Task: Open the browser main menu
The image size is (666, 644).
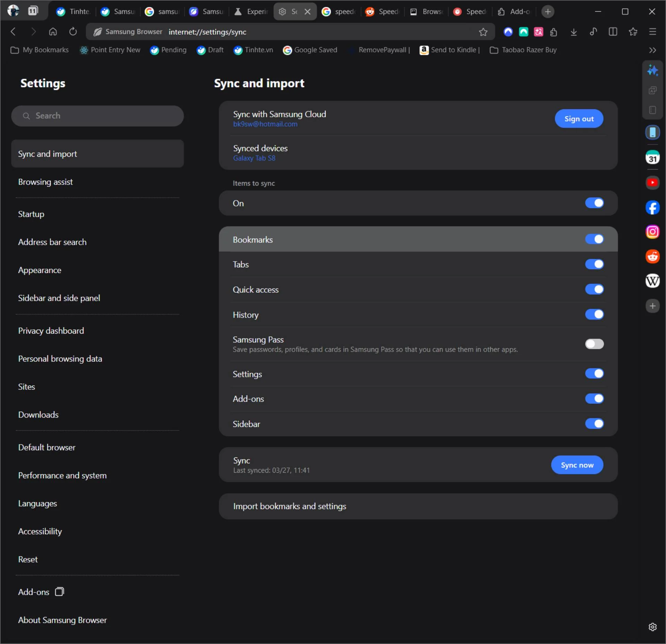Action: pos(652,32)
